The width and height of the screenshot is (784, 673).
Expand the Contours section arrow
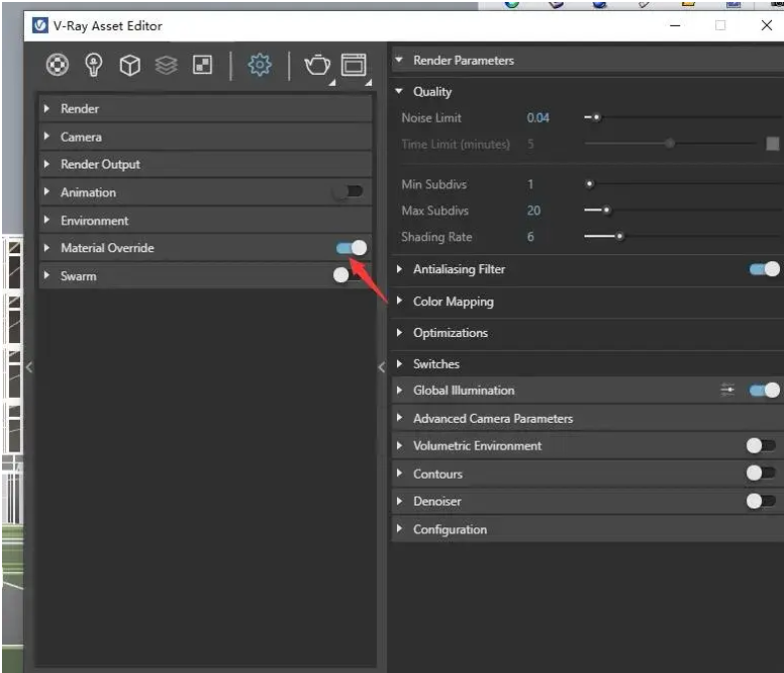coord(399,474)
